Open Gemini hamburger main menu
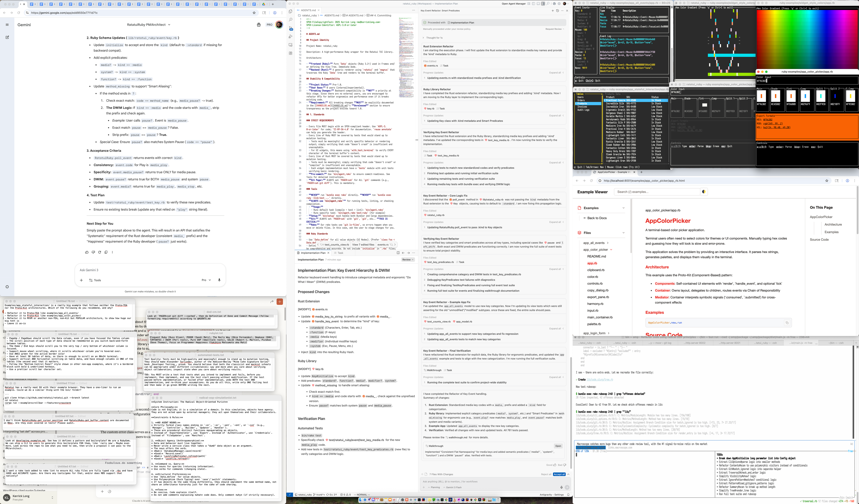 tap(7, 24)
